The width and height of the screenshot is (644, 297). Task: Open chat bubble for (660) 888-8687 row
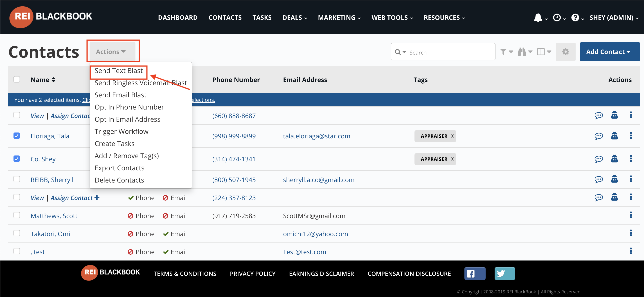click(x=599, y=115)
